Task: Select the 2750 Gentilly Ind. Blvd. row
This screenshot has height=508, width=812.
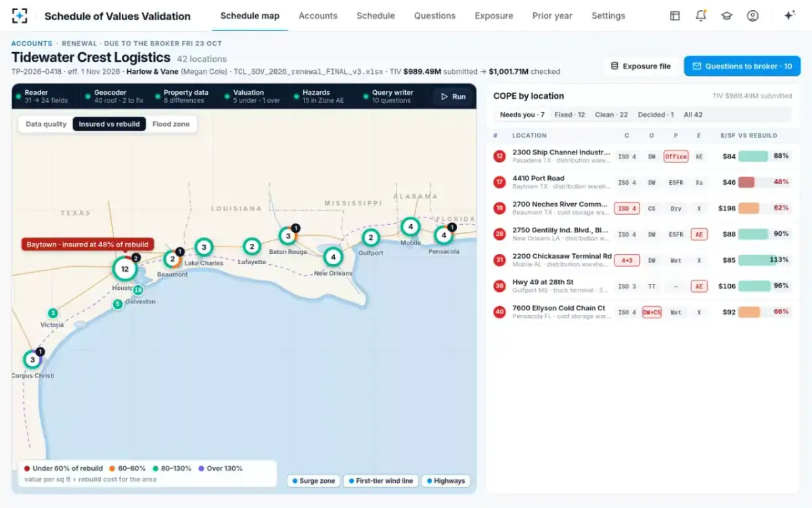Action: [x=642, y=234]
